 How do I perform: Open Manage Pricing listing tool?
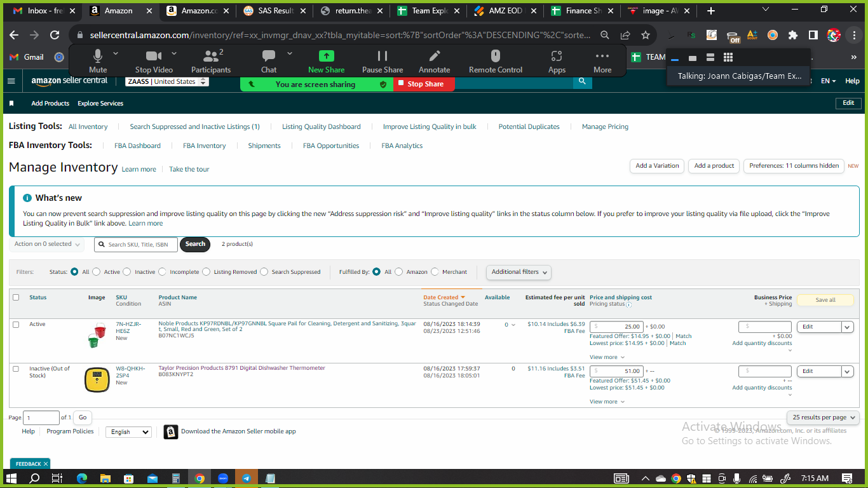coord(605,126)
